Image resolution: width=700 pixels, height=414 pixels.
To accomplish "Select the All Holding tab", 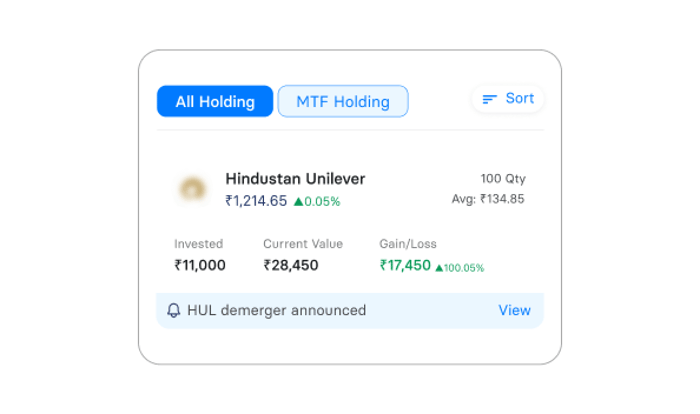I will pos(215,101).
